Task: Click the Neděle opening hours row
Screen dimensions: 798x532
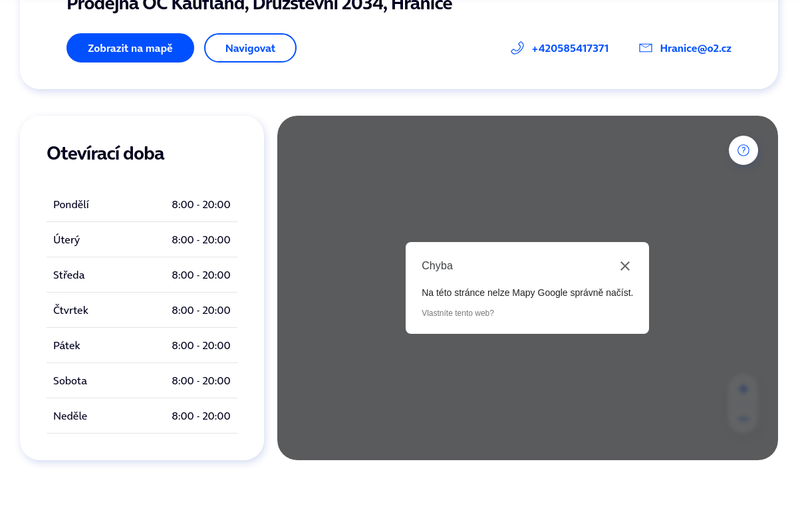Action: click(142, 416)
